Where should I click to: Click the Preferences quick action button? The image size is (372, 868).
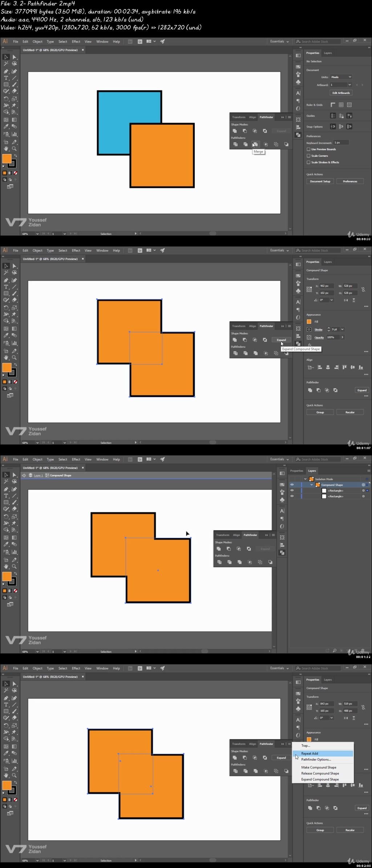click(x=350, y=181)
